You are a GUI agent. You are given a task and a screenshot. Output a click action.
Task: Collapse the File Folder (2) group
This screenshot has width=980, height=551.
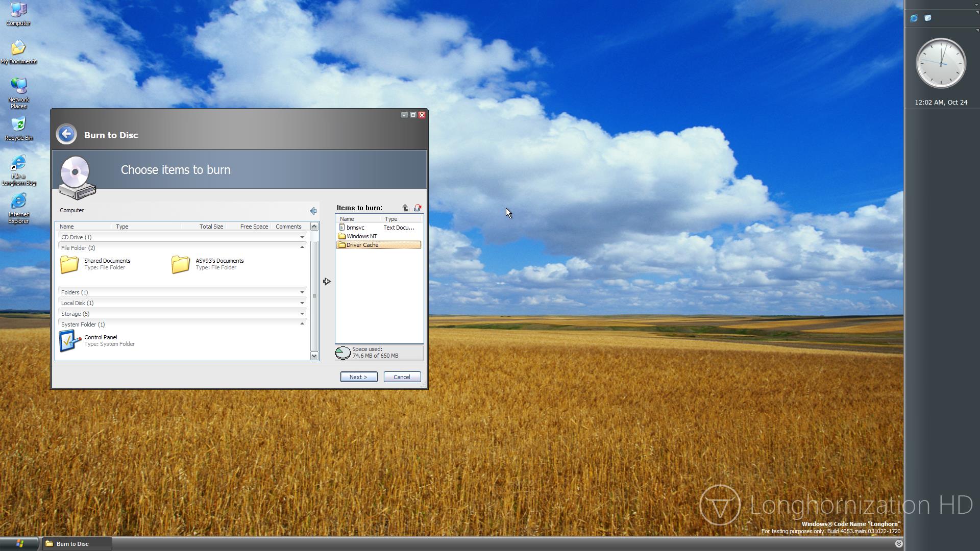302,247
